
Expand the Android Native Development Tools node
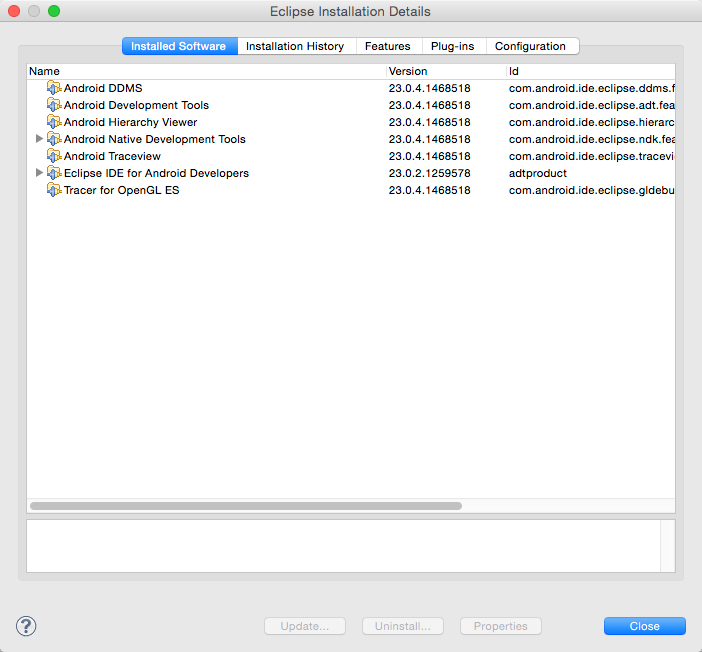tap(40, 139)
